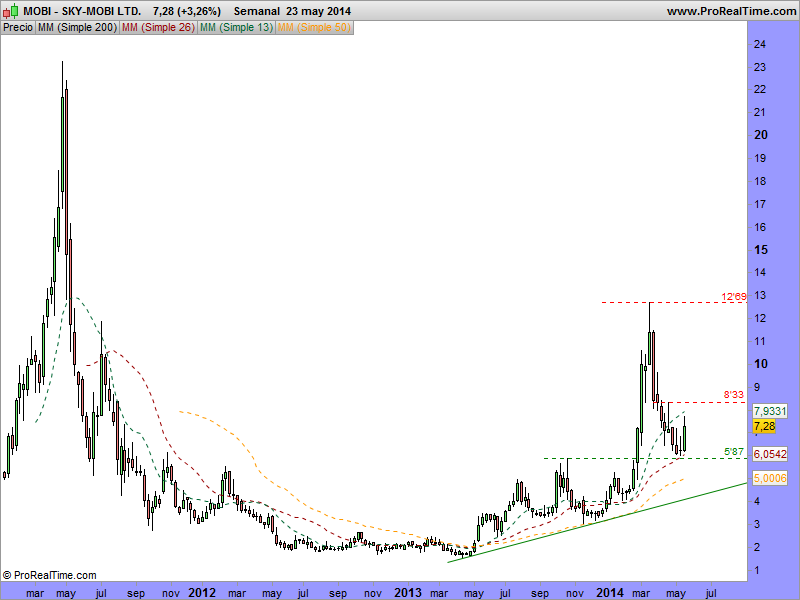800x600 pixels.
Task: Click the Semanal timeframe label
Action: [x=257, y=11]
